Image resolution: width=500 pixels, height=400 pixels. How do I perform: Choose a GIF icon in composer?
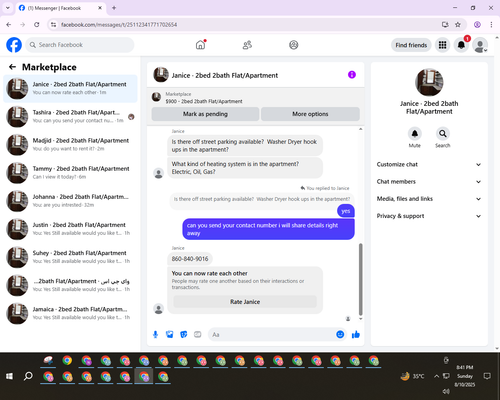(198, 334)
